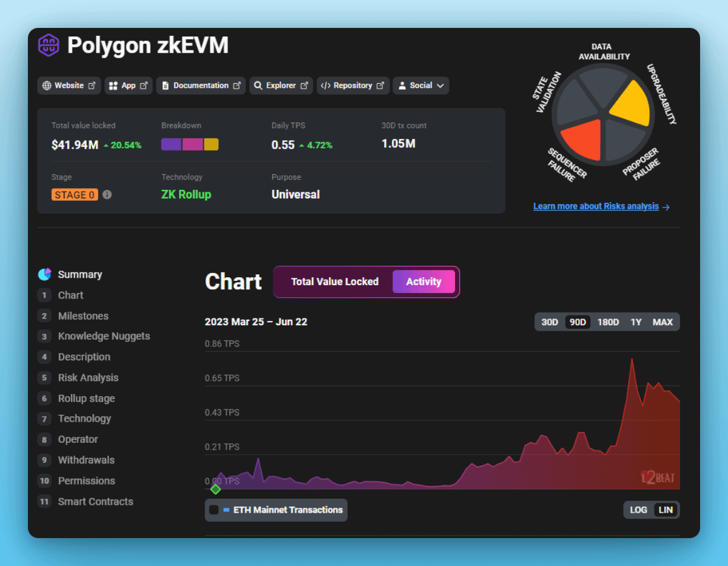Click the yellow segment of the Breakdown bar
728x566 pixels.
(211, 144)
